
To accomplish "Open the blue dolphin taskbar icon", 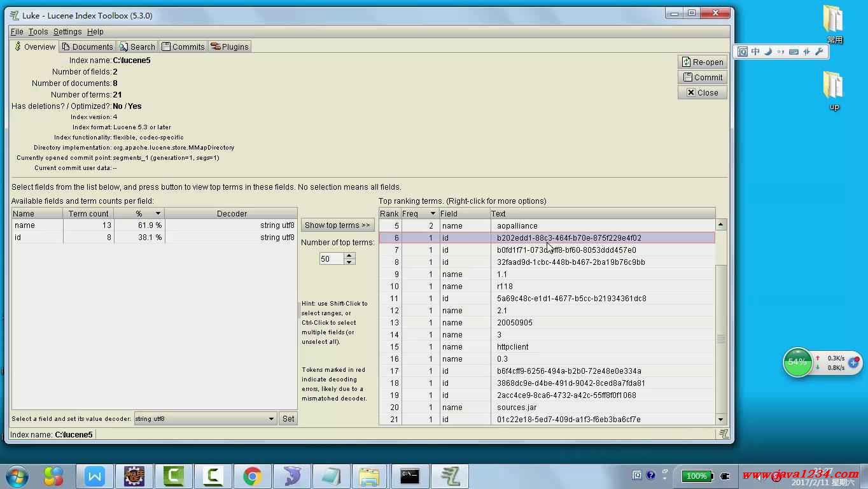I will [x=292, y=476].
